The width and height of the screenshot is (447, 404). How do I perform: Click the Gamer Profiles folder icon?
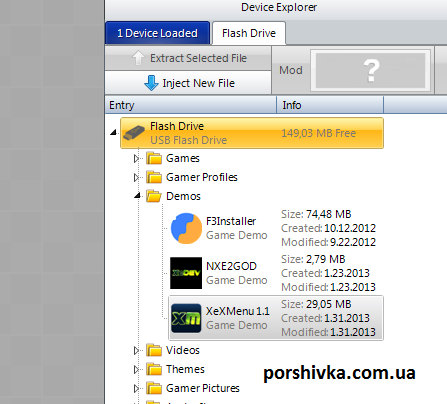click(x=154, y=177)
